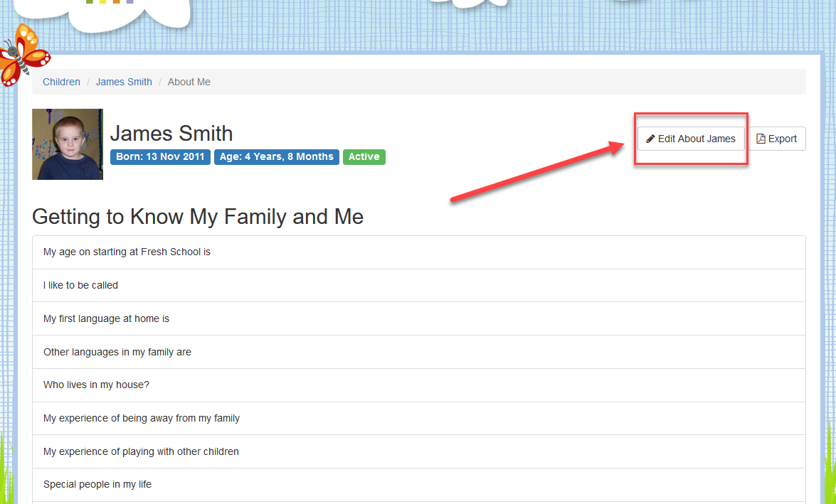
Task: Select row 'Other languages in my family are'
Action: click(x=419, y=352)
